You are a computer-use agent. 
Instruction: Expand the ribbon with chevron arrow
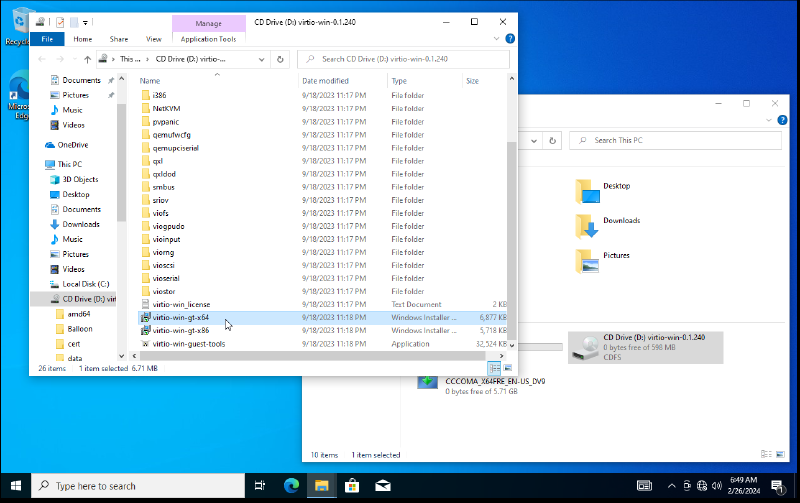pyautogui.click(x=496, y=39)
